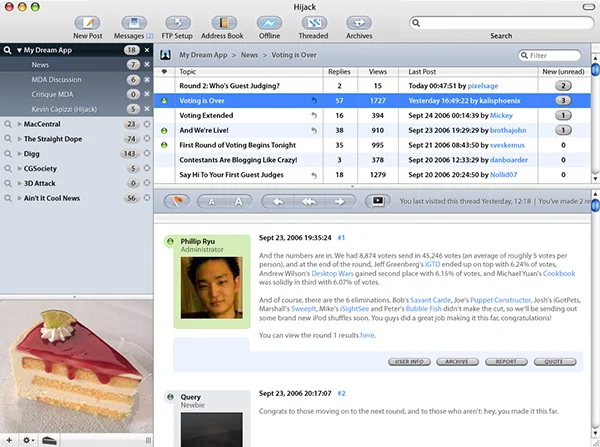The image size is (600, 447).
Task: Click the QUOTE button on the post
Action: coord(555,362)
